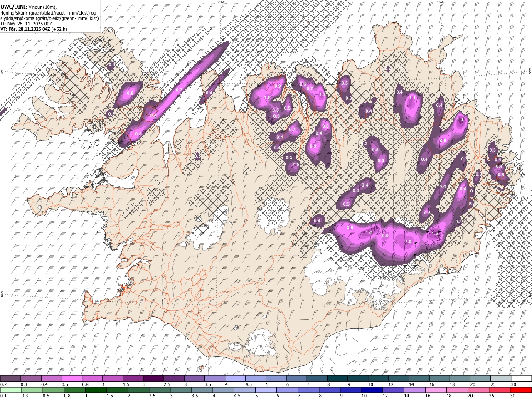532x399 pixels.
Task: Click the 1.2 precipitation value on the map
Action: (323, 94)
